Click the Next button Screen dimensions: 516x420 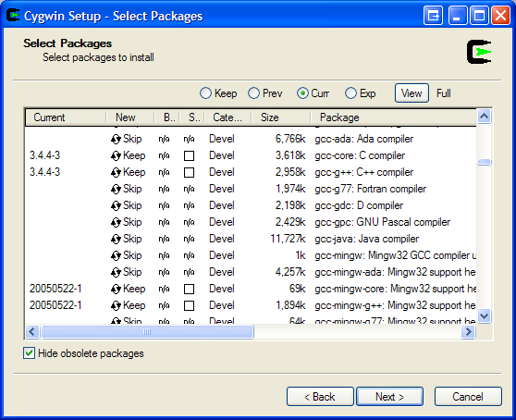point(390,397)
